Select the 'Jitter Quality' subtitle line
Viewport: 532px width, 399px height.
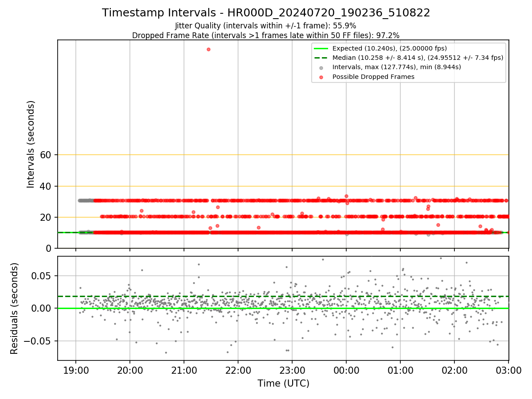[266, 26]
